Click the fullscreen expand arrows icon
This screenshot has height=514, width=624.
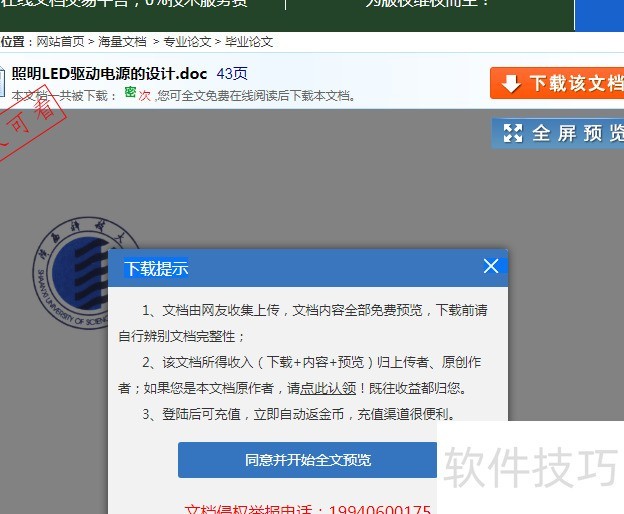coord(513,133)
